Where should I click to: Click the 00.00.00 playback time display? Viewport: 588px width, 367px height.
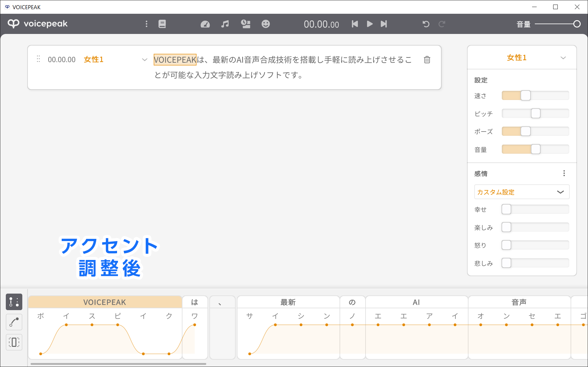[x=321, y=24]
